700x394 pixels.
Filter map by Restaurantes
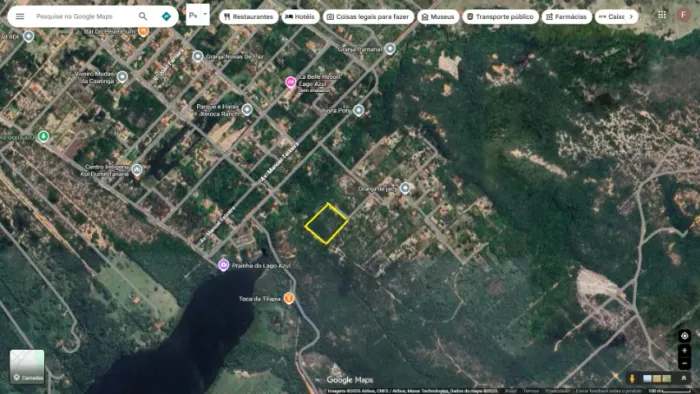(249, 17)
